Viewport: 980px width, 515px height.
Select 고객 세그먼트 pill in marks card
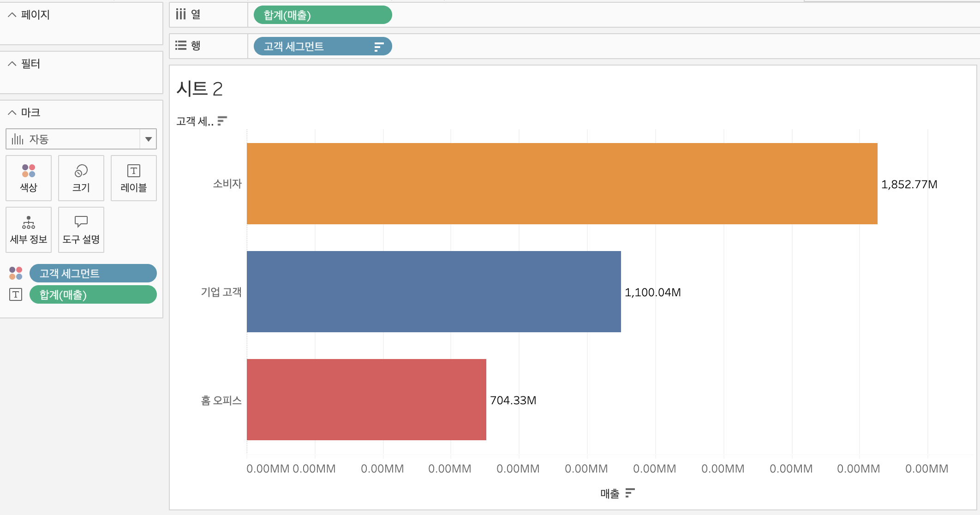(x=93, y=273)
